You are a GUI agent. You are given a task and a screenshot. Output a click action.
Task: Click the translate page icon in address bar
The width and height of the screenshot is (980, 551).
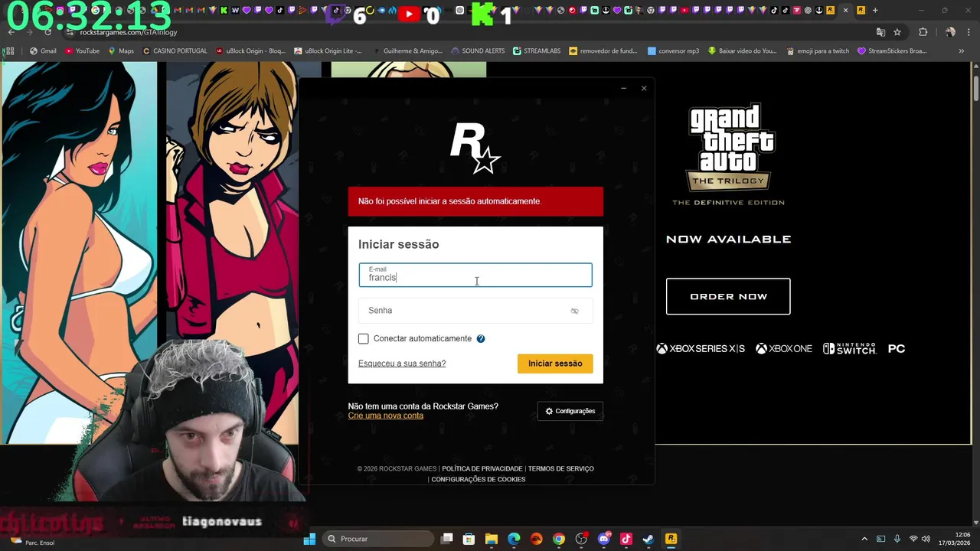(x=880, y=32)
